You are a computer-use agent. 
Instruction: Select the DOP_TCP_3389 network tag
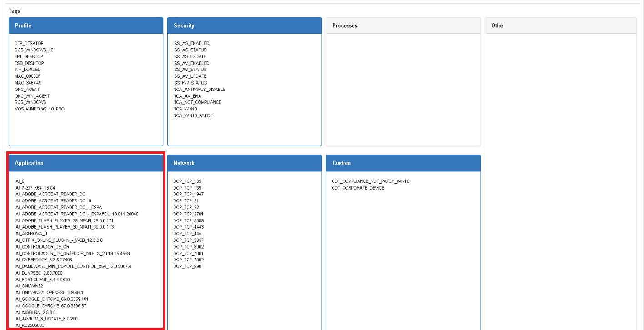(188, 220)
